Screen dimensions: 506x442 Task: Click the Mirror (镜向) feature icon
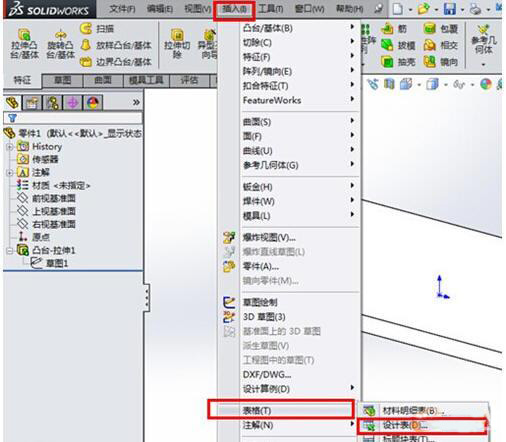tap(430, 62)
